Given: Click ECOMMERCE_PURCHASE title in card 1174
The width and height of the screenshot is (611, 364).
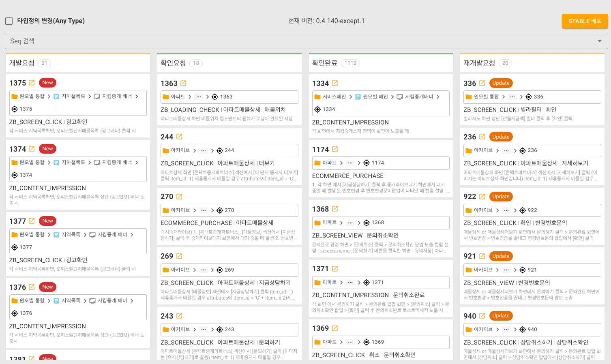Looking at the screenshot, I should tap(348, 176).
